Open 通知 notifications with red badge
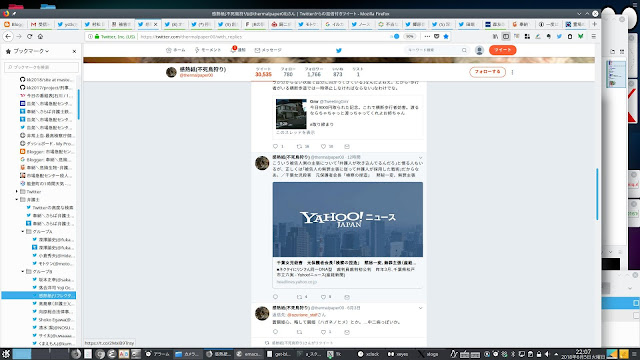This screenshot has height=360, width=640. pos(238,50)
